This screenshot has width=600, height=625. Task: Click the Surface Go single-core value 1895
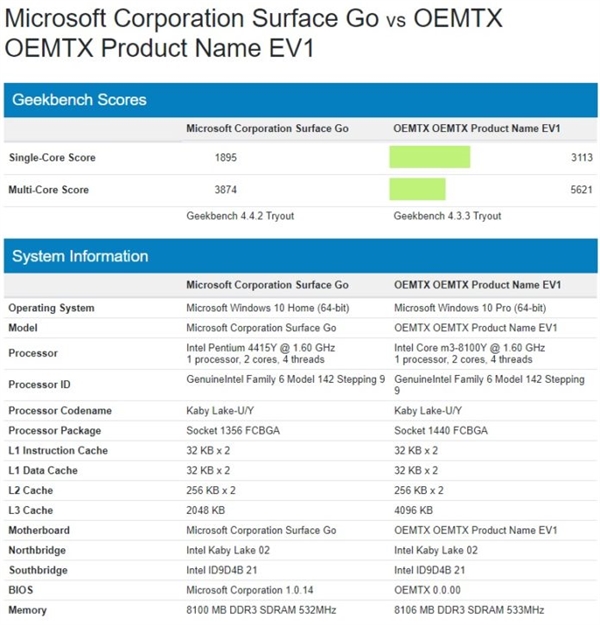pyautogui.click(x=227, y=158)
